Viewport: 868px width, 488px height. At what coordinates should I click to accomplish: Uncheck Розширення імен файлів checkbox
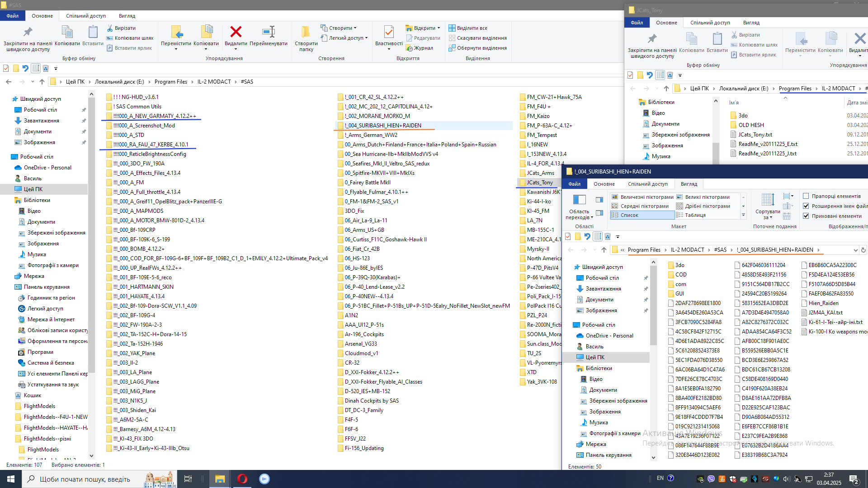click(x=806, y=206)
